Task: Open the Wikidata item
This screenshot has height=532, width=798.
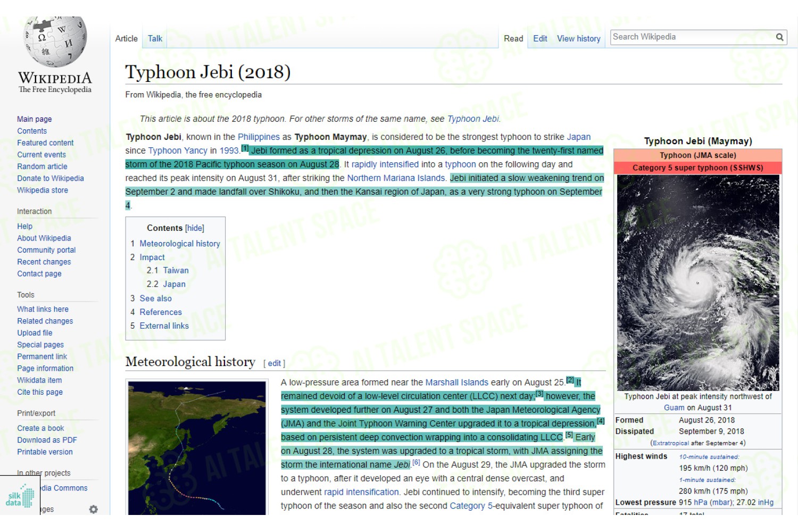Action: (x=39, y=380)
